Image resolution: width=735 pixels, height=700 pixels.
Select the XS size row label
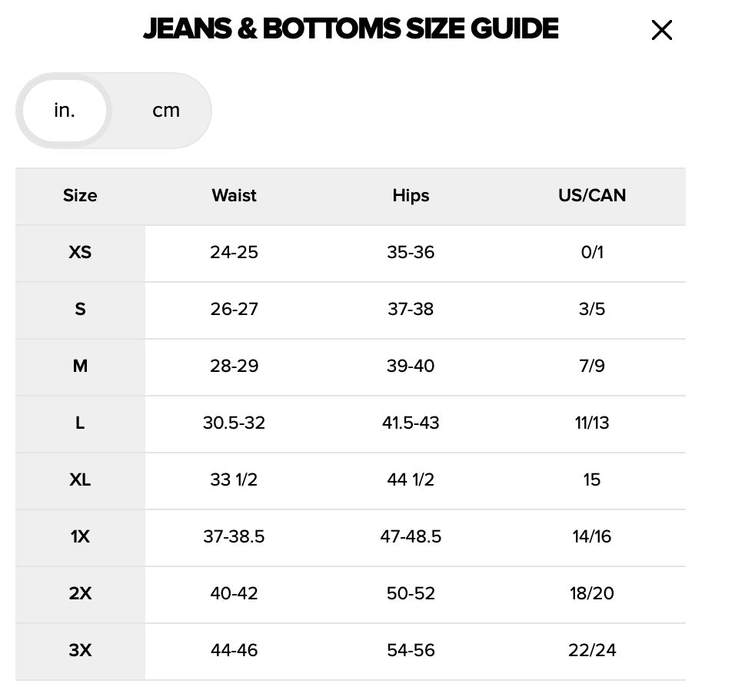pos(80,253)
